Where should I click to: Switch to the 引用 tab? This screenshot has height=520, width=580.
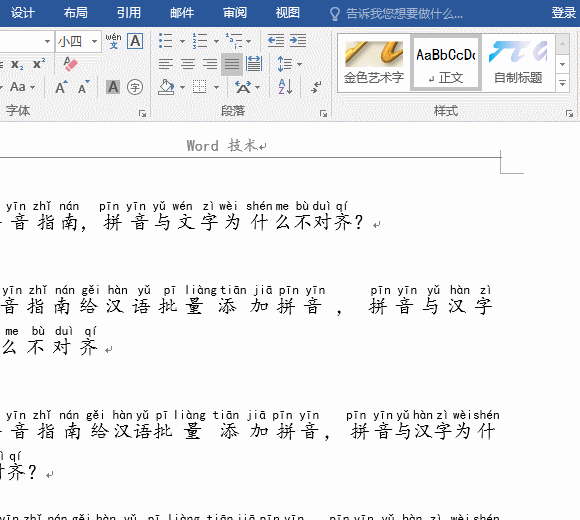129,13
